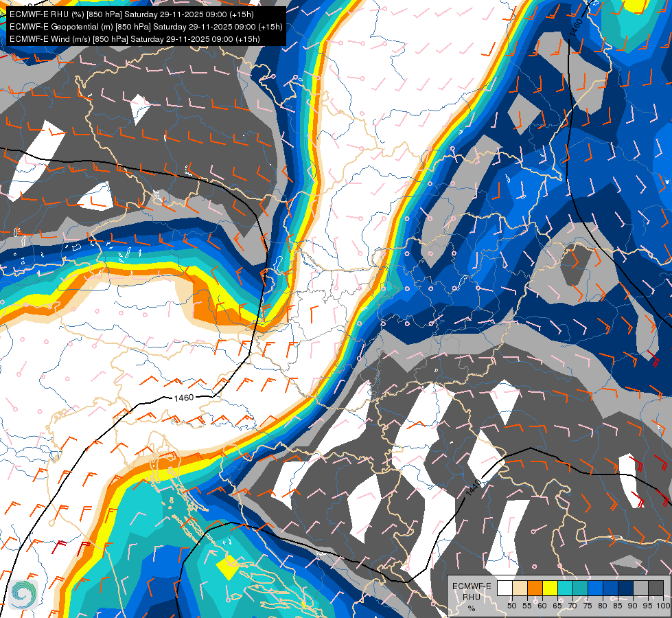Click the legend tick value 65
The height and width of the screenshot is (618, 672).
[557, 606]
